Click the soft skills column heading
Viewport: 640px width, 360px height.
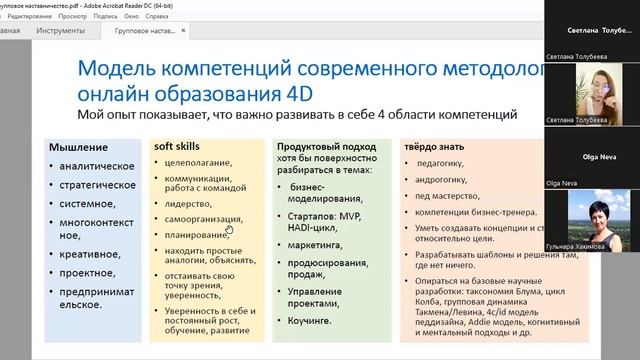point(177,146)
